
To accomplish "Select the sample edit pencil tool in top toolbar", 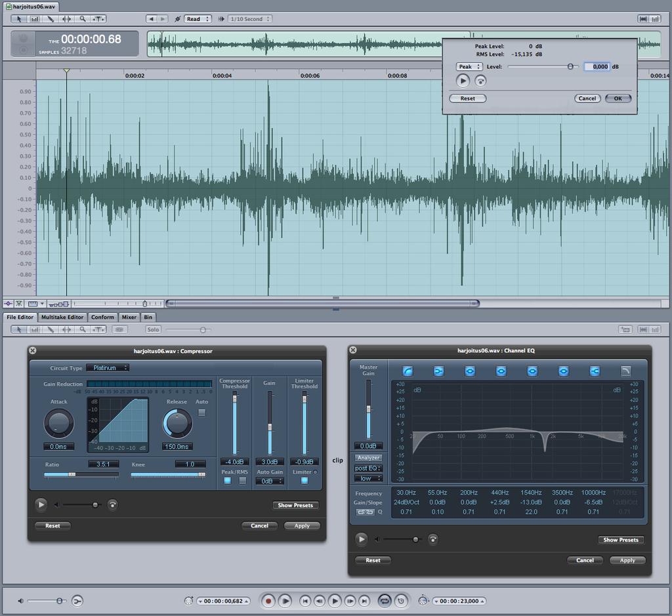I will tap(51, 19).
